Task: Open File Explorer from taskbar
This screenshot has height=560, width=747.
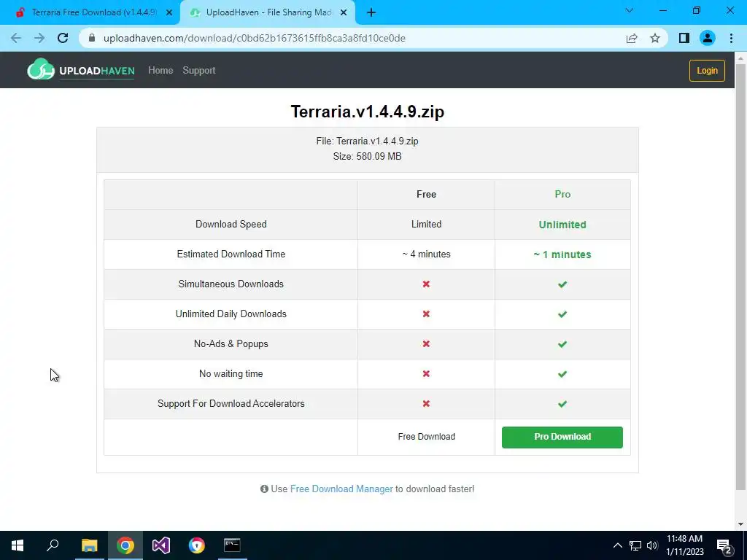Action: 89,545
